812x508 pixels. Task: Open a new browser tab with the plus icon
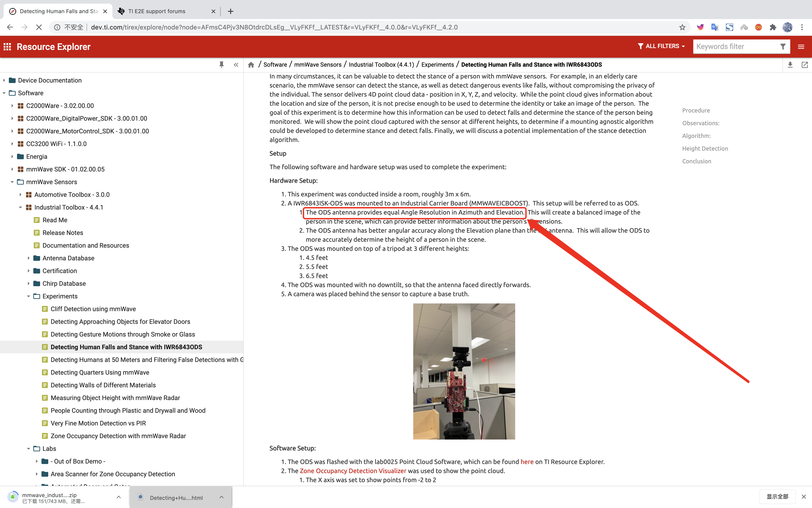(x=230, y=11)
